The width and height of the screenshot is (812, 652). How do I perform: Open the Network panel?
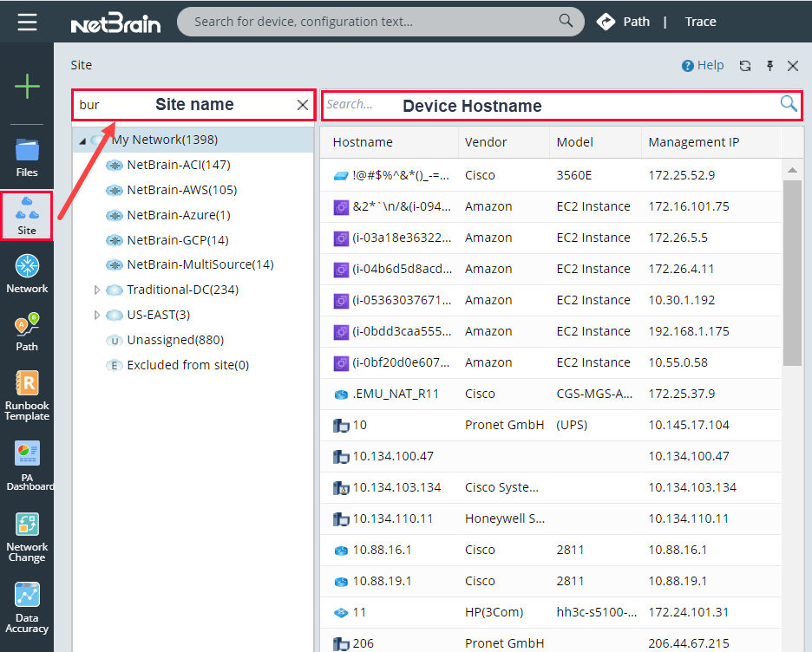(x=27, y=269)
